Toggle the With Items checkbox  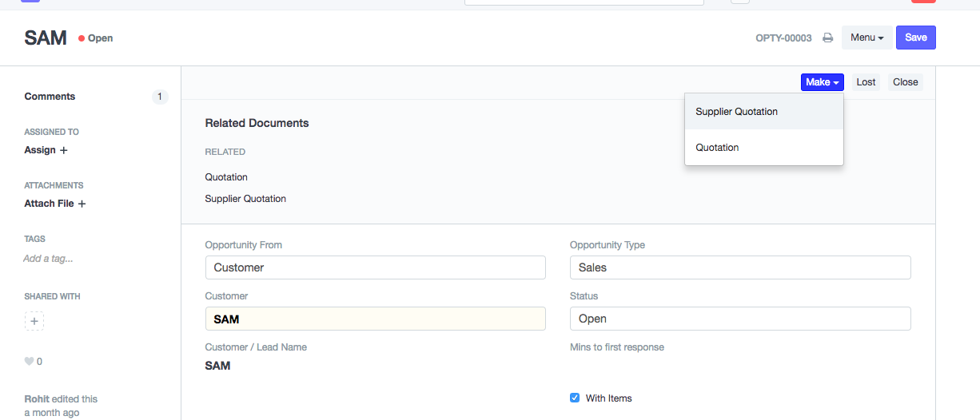[575, 398]
